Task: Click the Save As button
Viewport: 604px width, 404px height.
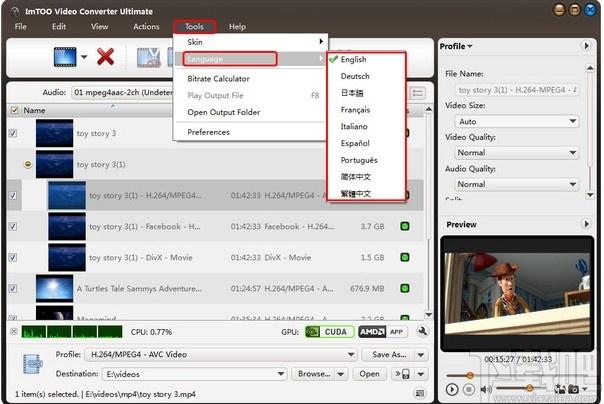Action: coord(389,355)
